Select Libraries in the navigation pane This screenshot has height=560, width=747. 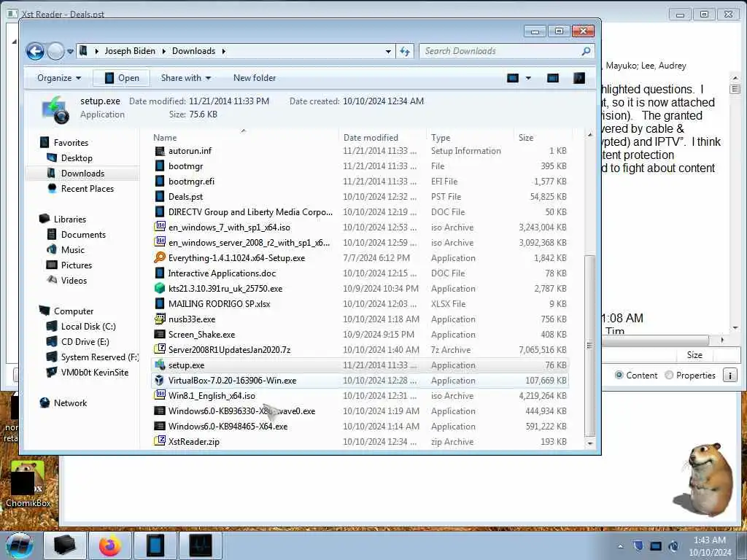(x=69, y=219)
